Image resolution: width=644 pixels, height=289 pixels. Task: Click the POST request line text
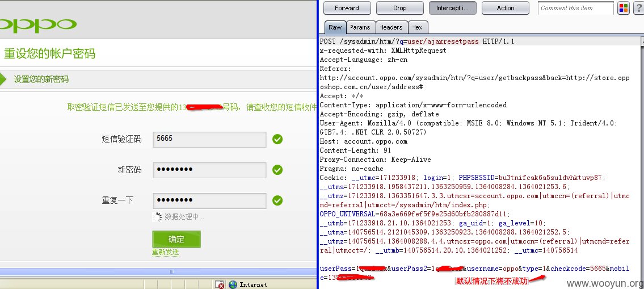(x=417, y=41)
